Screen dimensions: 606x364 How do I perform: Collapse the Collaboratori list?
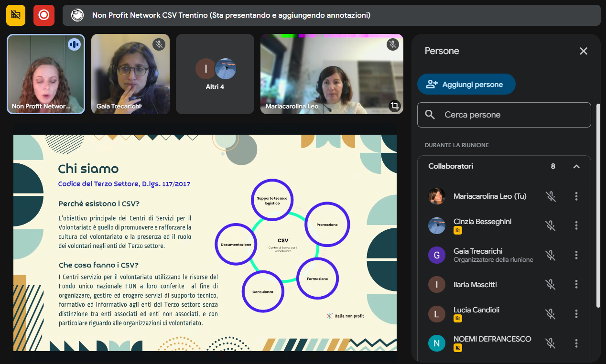(x=576, y=166)
